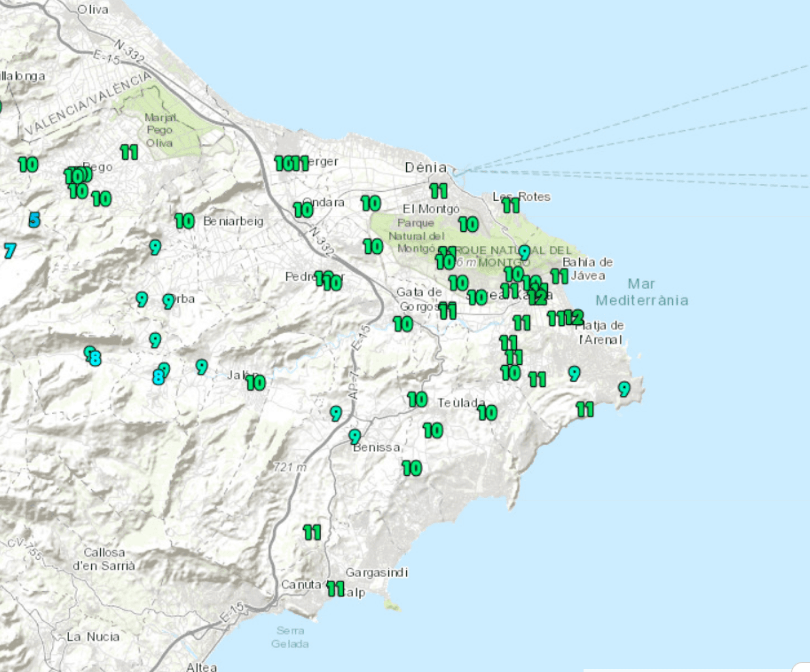Select the 11 marker near Marjal Pego Oliva

pyautogui.click(x=129, y=152)
